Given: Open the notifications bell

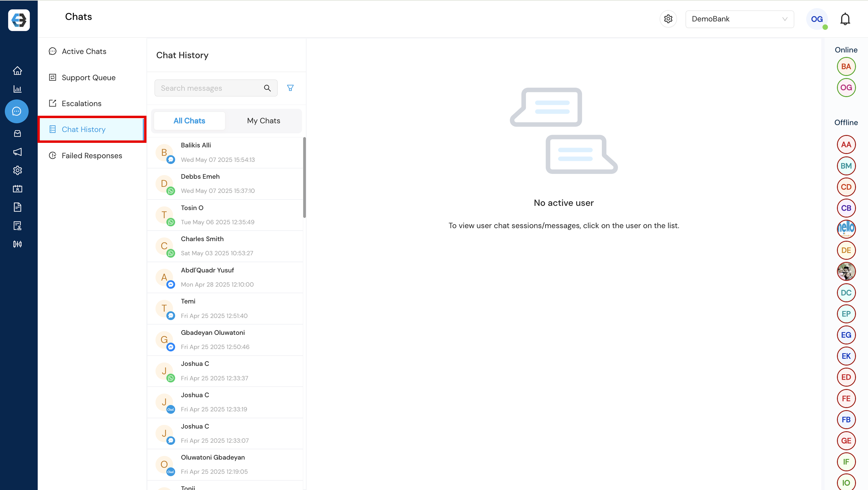Looking at the screenshot, I should pos(845,19).
